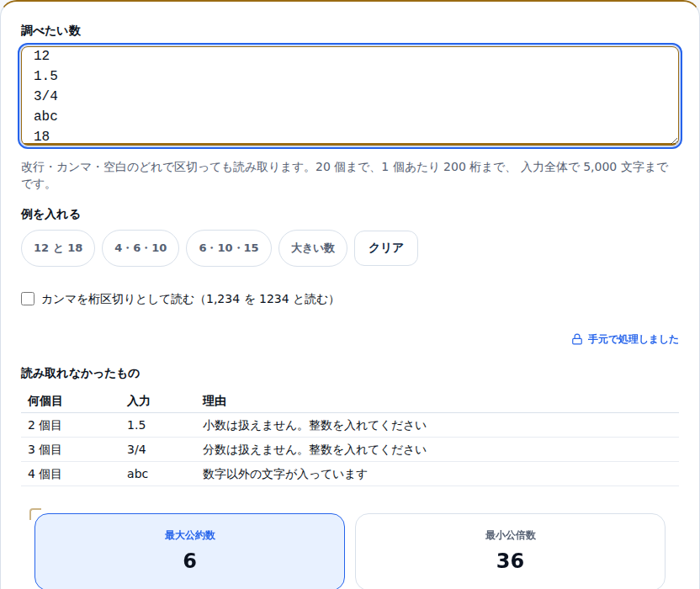Click the 入力 column header

pos(138,401)
